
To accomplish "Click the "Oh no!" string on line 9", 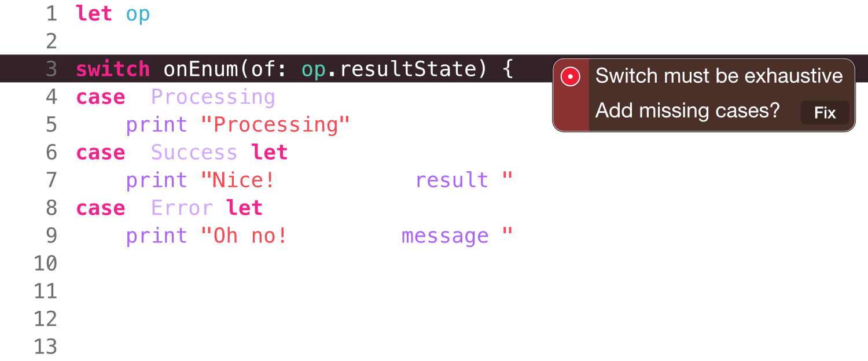I will click(244, 235).
